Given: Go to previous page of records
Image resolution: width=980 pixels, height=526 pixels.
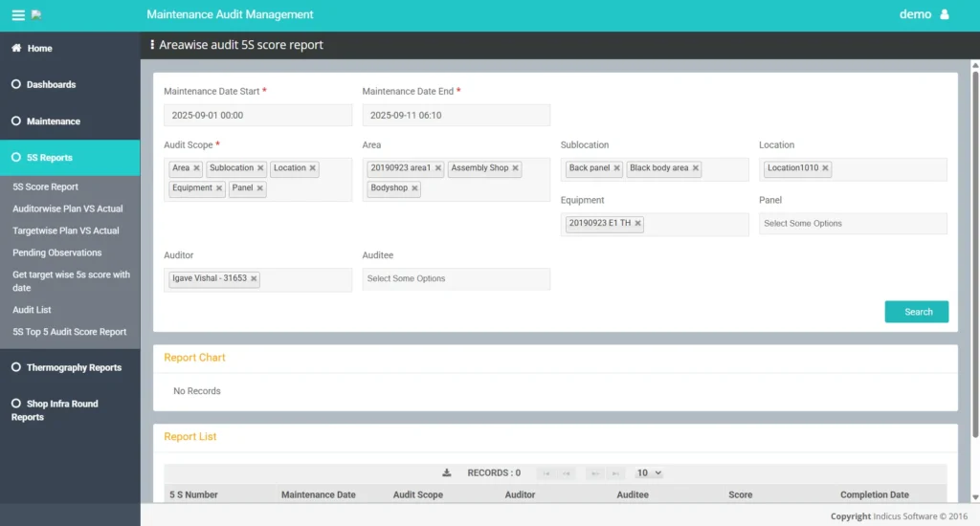Looking at the screenshot, I should tap(567, 473).
